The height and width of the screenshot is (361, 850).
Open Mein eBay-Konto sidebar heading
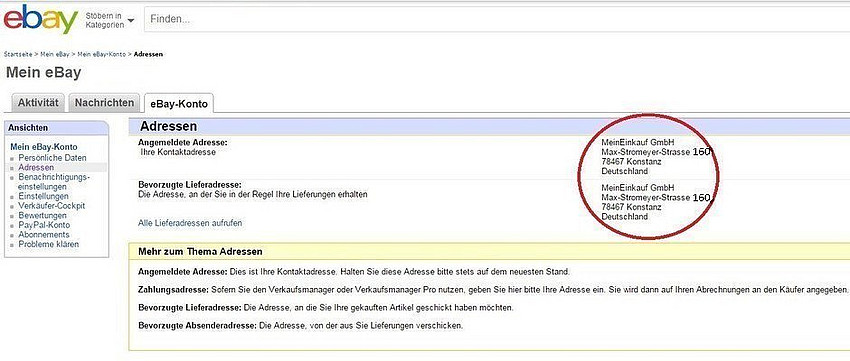point(44,147)
